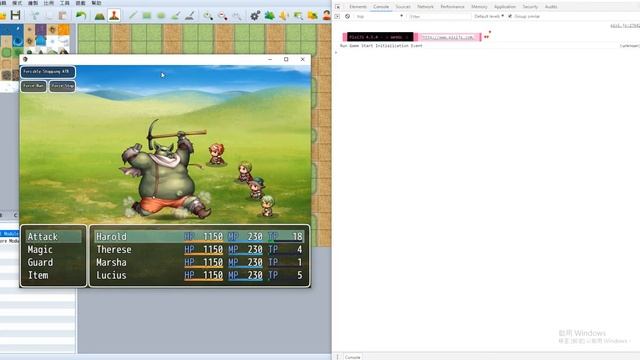Show the console sidebar in DevTools
The image size is (640, 360).
337,16
